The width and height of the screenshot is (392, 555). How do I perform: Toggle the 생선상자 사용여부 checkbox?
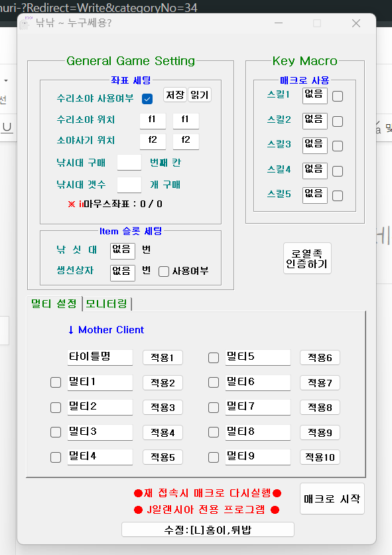[163, 272]
